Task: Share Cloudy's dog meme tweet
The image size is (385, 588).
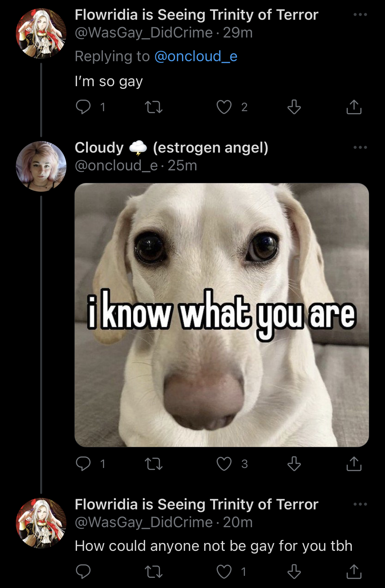Action: 354,464
